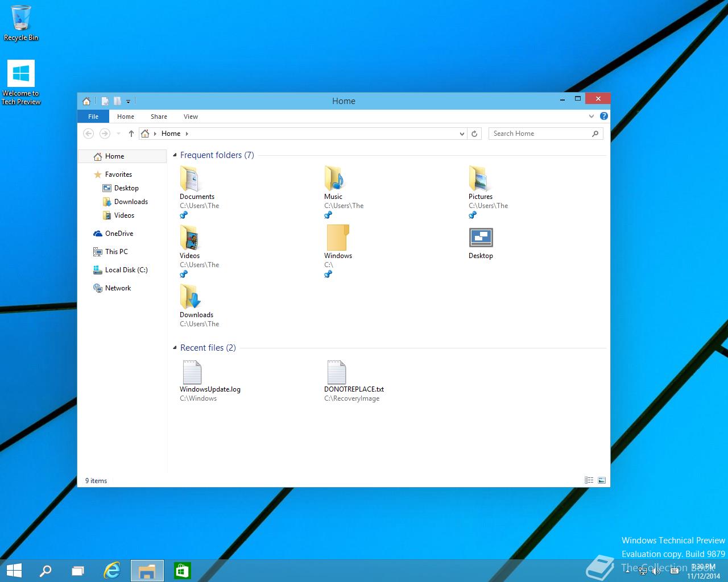Click the home icon in address bar

click(x=145, y=134)
